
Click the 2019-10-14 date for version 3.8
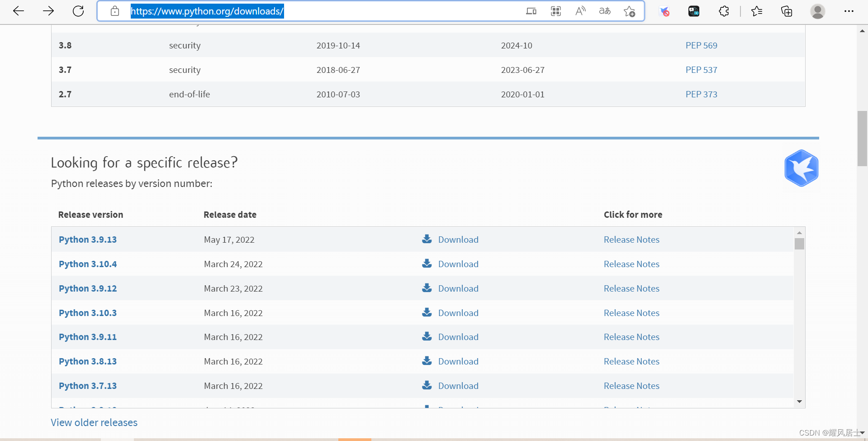[338, 45]
